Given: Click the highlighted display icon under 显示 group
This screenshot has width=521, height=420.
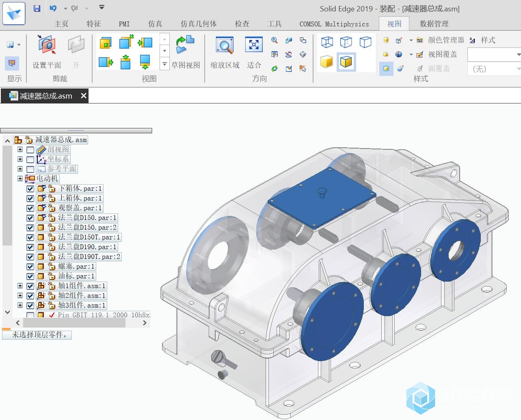Looking at the screenshot, I should tap(11, 63).
